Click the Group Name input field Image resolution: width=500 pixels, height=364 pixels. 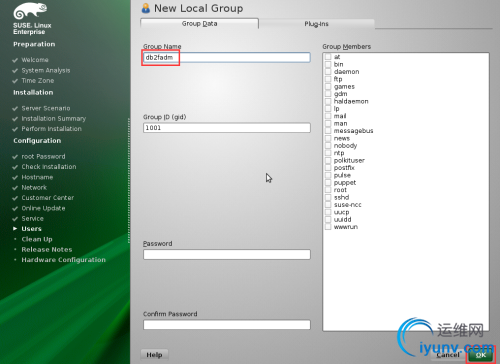click(227, 57)
